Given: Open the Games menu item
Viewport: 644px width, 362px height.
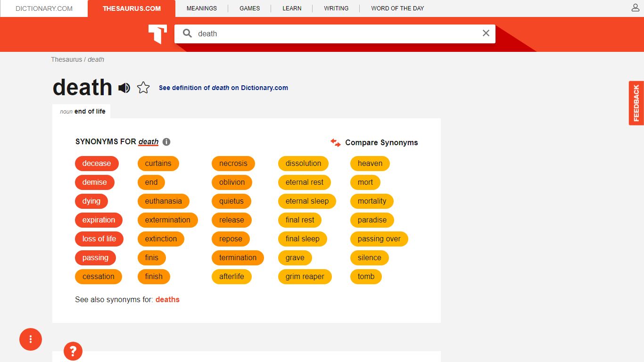Looking at the screenshot, I should pyautogui.click(x=249, y=8).
